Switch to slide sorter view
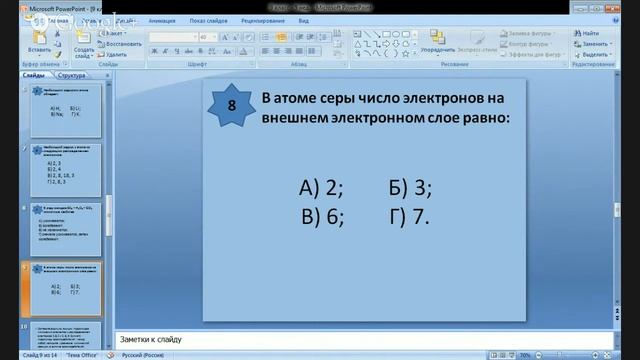640x360 pixels. [503, 356]
